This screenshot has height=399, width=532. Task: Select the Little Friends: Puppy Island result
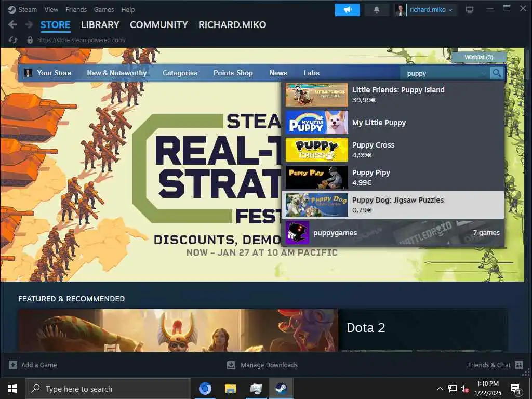[393, 95]
